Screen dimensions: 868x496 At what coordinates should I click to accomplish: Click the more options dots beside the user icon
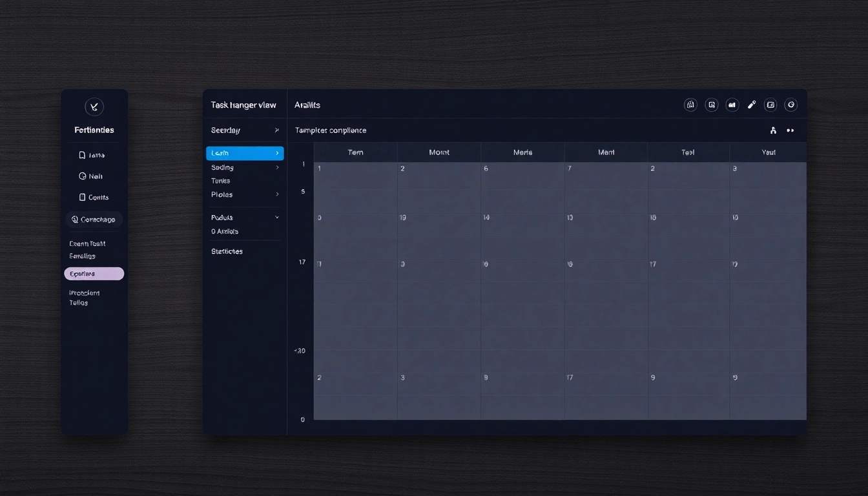(790, 130)
